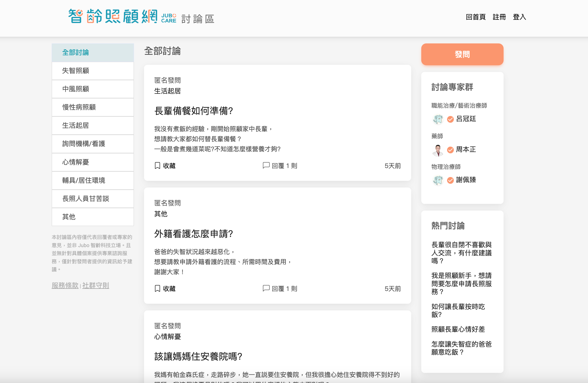Open replies of 外籍看護怎麼申請? post

coord(266,288)
